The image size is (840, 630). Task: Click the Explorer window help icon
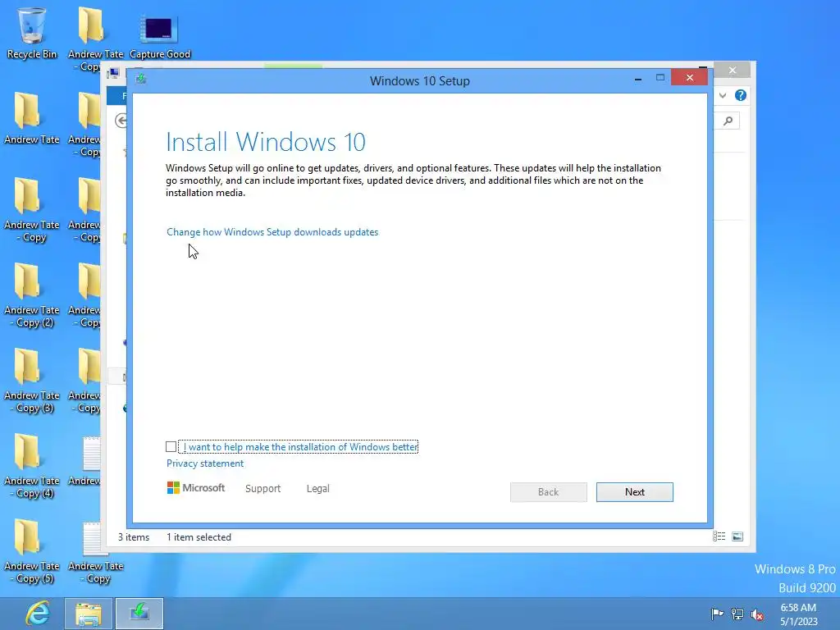[741, 95]
